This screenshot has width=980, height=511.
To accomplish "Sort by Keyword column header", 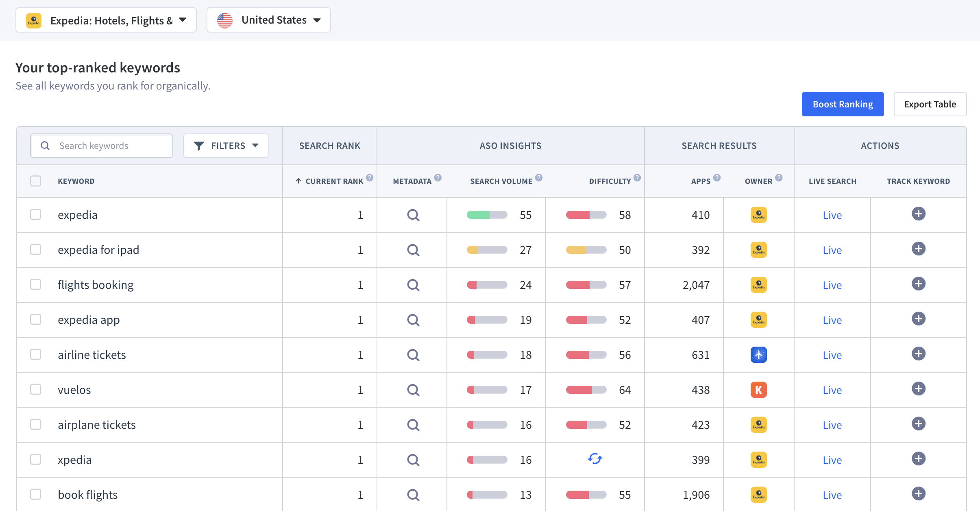I will pos(76,181).
